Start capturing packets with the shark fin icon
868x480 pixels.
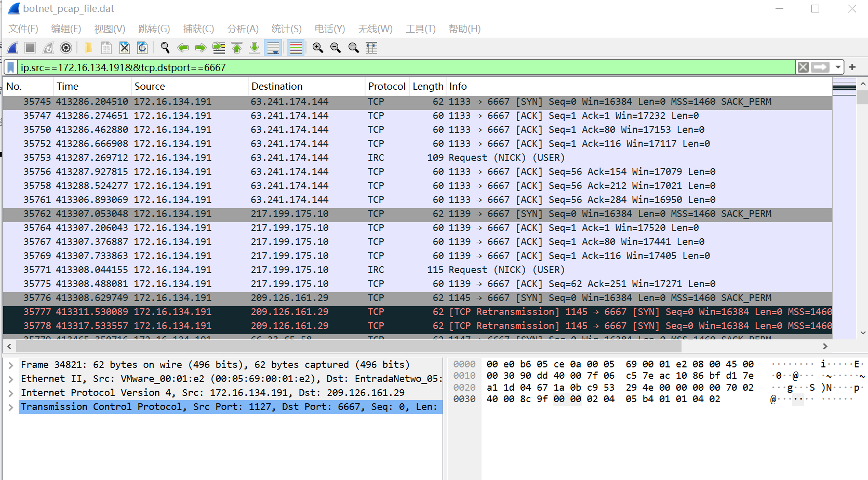[x=13, y=48]
